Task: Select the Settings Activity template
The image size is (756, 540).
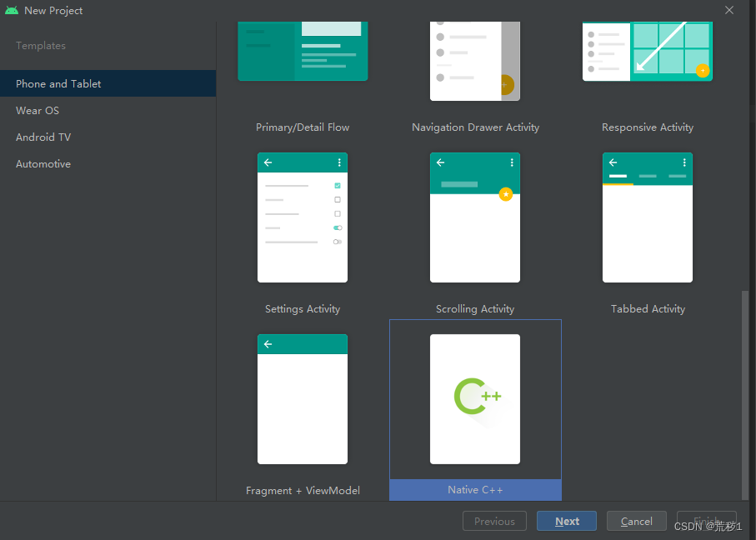Action: click(303, 217)
